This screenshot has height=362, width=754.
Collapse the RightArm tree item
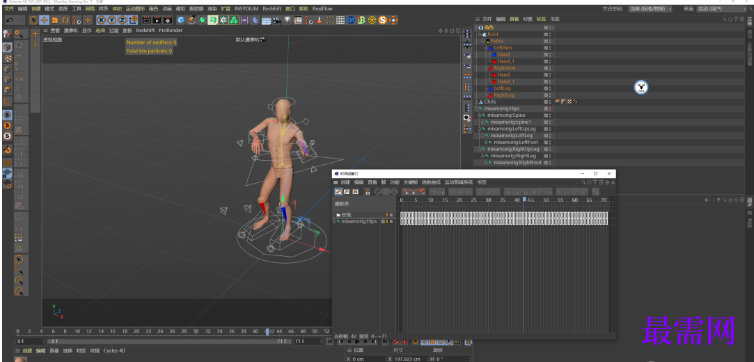pos(486,68)
